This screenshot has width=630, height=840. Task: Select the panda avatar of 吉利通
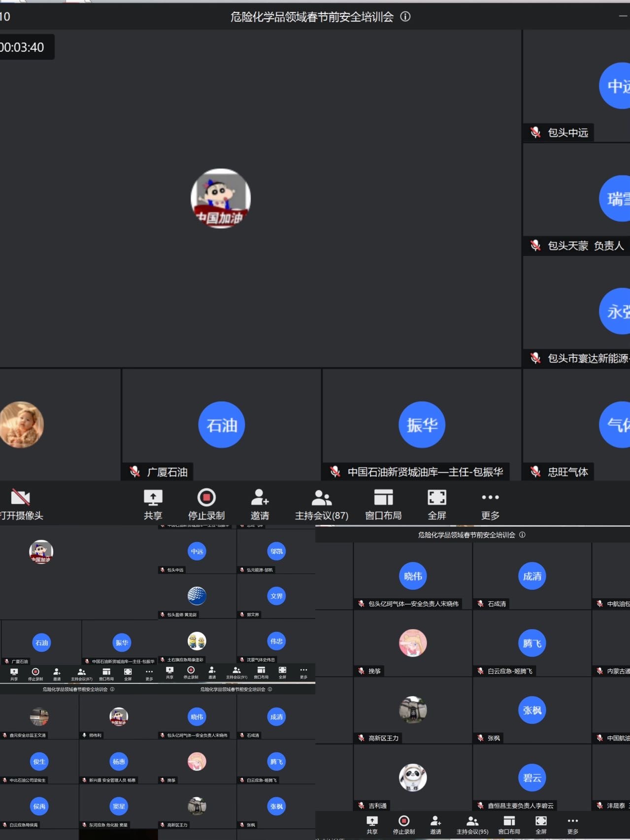(x=413, y=777)
